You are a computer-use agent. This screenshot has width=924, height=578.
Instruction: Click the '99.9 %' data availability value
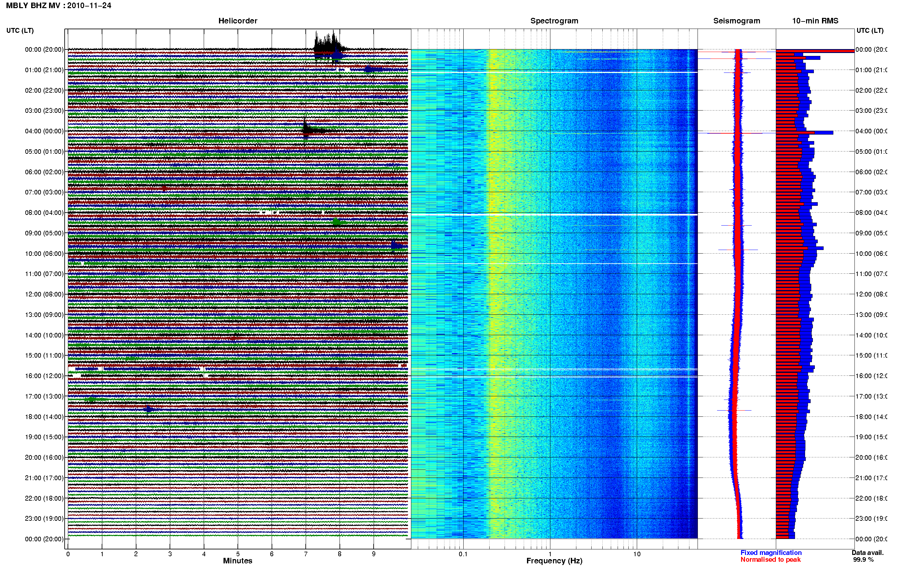click(863, 560)
